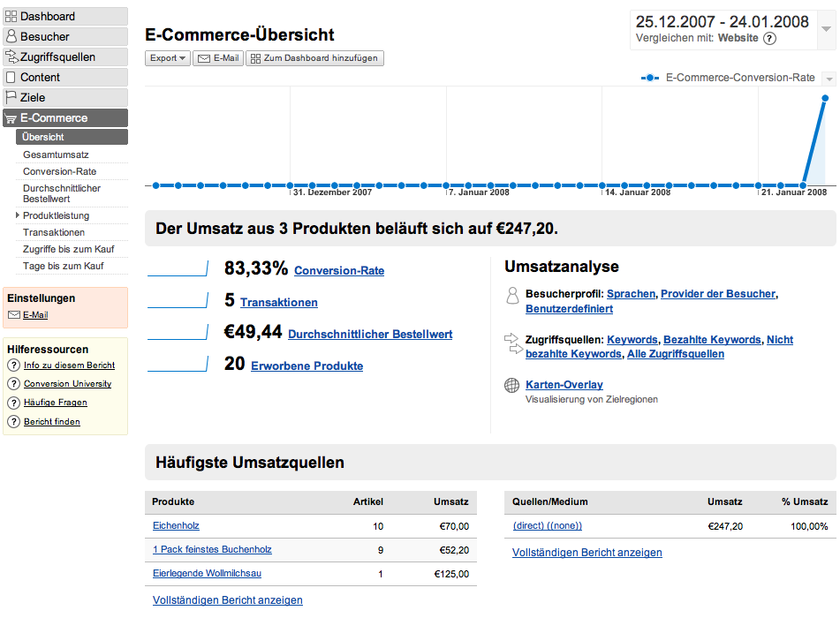Click the Conversion-Rate sparkline thumbnail
The image size is (840, 618).
[x=176, y=268]
